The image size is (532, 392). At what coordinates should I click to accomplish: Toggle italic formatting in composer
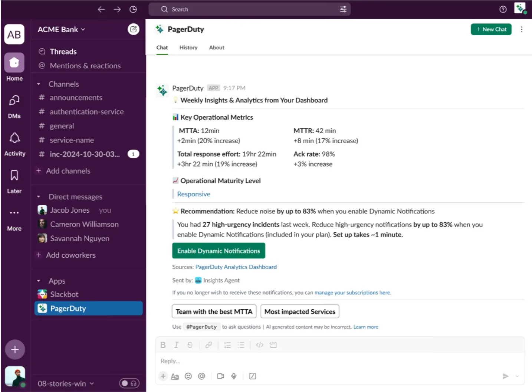pos(176,345)
